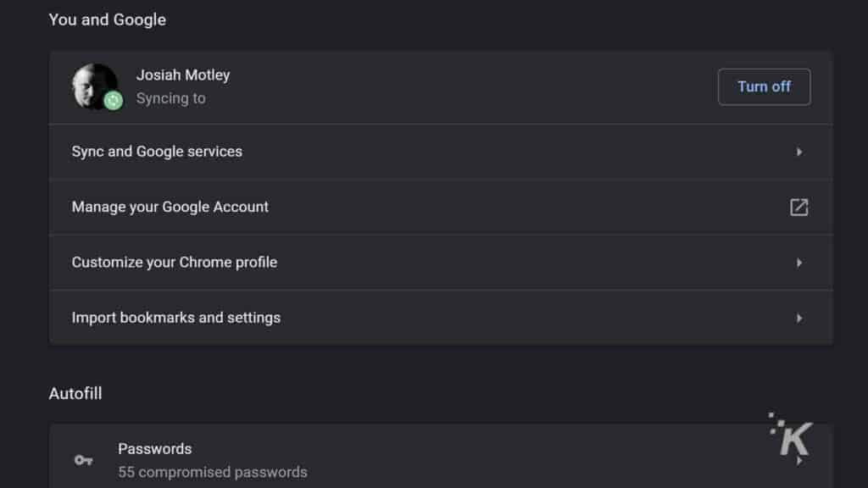
Task: Open Customize your Chrome profile row
Action: point(441,263)
